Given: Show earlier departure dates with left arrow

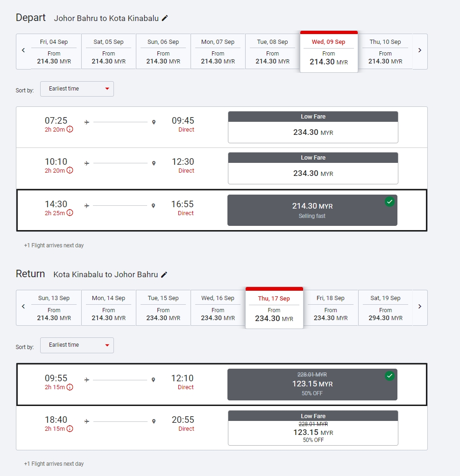Looking at the screenshot, I should tap(23, 50).
